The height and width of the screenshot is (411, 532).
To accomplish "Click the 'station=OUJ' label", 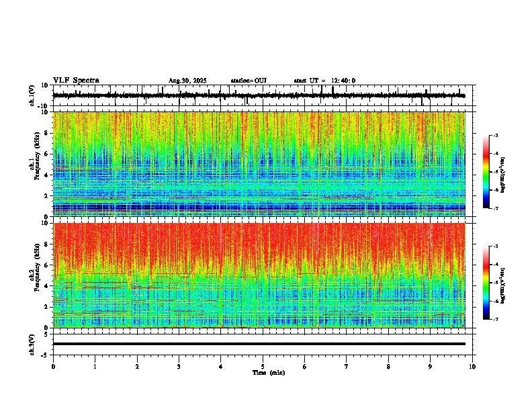I will pyautogui.click(x=249, y=81).
